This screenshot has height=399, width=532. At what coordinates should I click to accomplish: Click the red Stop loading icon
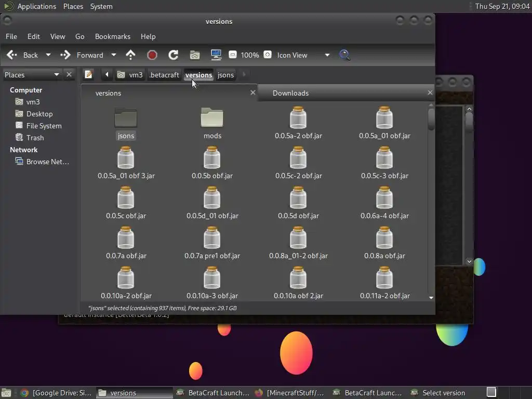(152, 55)
